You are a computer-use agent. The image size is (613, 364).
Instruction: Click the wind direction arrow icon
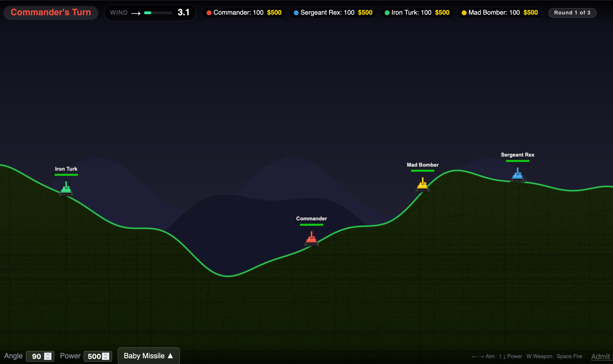[136, 13]
